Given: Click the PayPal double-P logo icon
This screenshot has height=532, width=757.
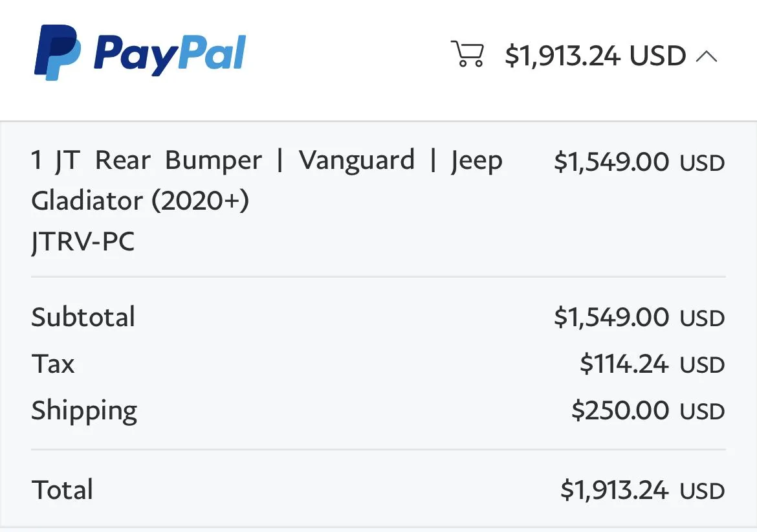Looking at the screenshot, I should (58, 52).
